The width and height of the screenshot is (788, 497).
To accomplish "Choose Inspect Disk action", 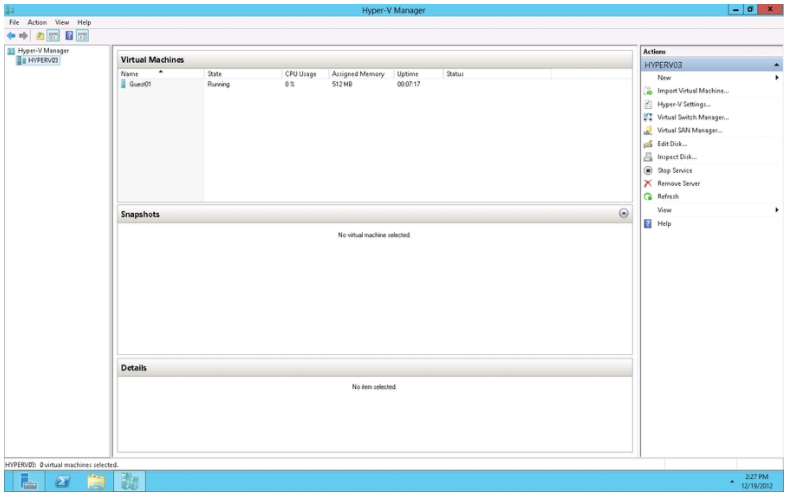I will pyautogui.click(x=677, y=157).
